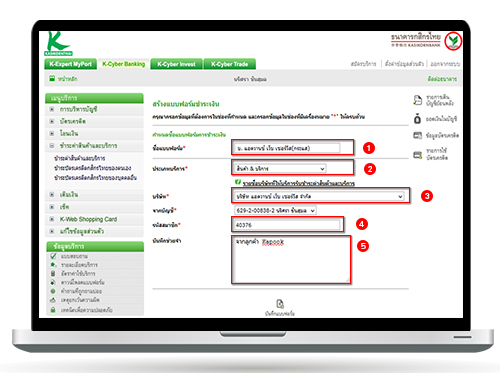Expand the เช็ค menu section

(52, 207)
